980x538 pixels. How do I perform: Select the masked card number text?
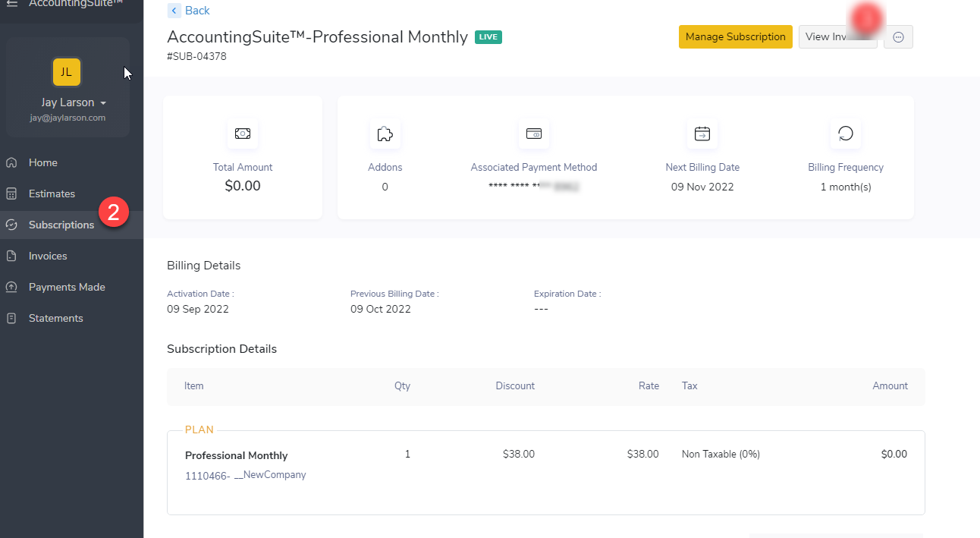534,186
